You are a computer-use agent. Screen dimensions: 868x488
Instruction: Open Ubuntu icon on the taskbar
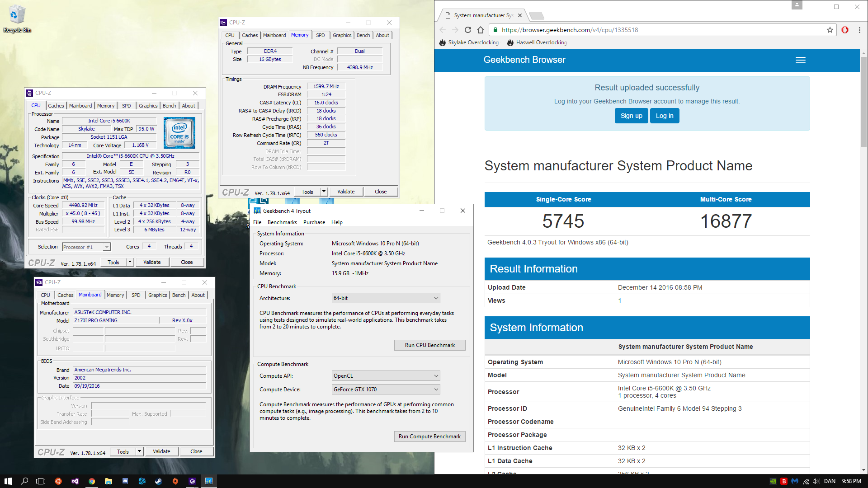(58, 481)
